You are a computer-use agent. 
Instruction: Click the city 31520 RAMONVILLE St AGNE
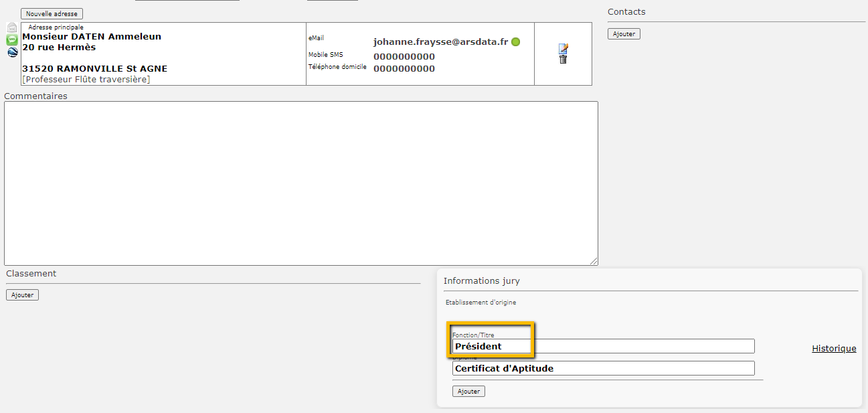(95, 68)
